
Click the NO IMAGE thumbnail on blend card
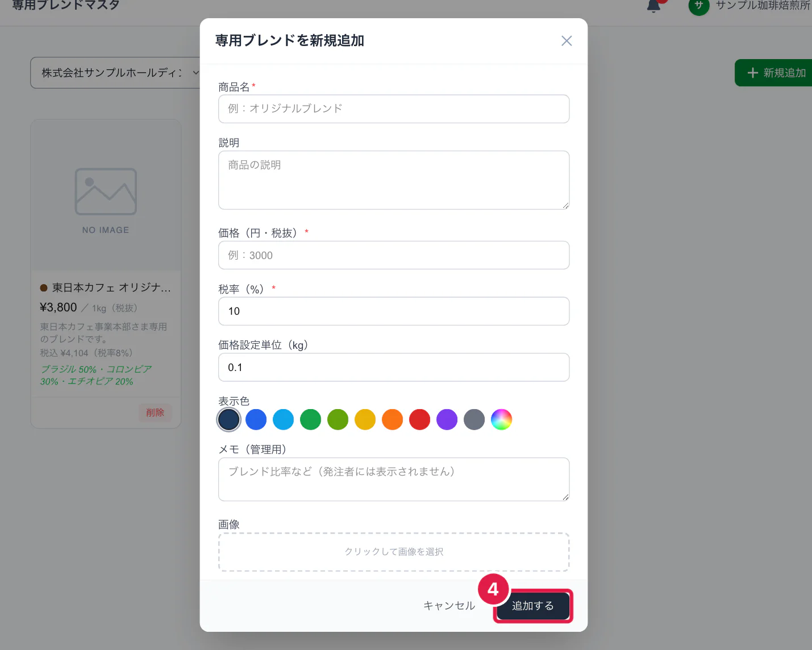point(106,195)
